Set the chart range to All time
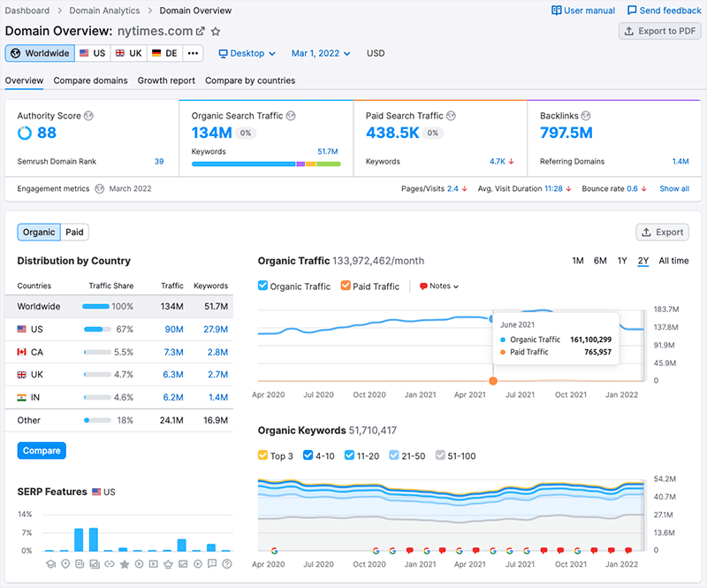The width and height of the screenshot is (707, 588). (x=673, y=260)
